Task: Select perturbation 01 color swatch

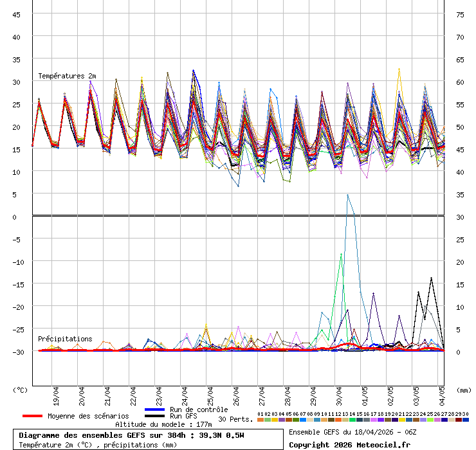Action: pyautogui.click(x=260, y=420)
